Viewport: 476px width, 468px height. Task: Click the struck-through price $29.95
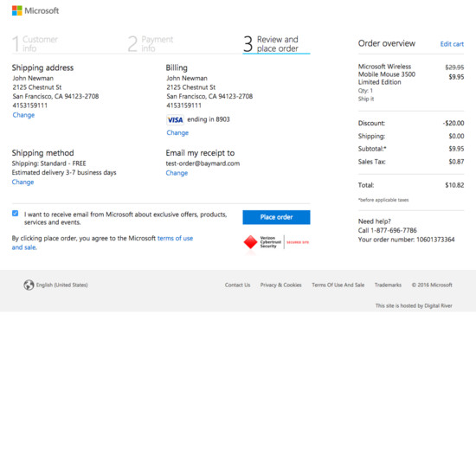click(x=454, y=67)
